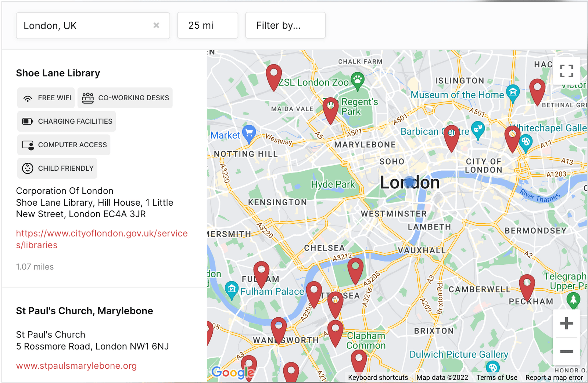Open the City of London libraries link
Image resolution: width=588 pixels, height=383 pixels.
pos(101,239)
